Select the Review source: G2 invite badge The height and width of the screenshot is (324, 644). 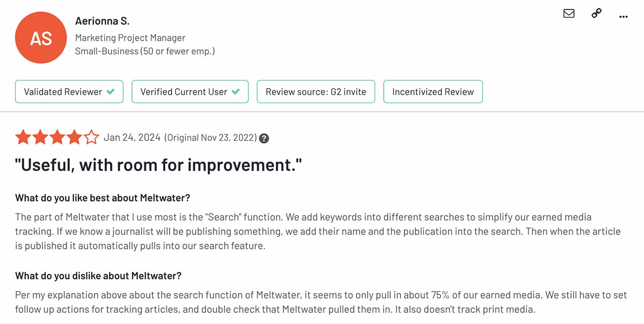316,92
